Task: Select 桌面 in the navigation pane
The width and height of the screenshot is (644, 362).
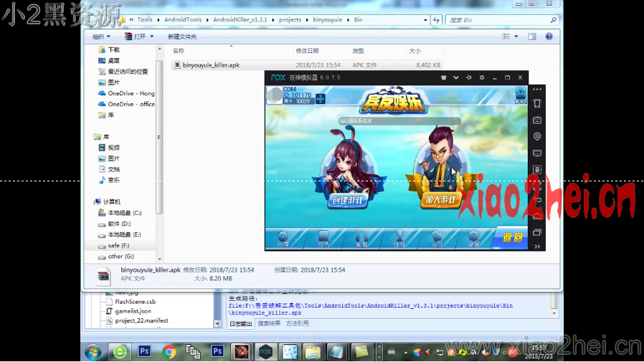Action: pos(114,61)
